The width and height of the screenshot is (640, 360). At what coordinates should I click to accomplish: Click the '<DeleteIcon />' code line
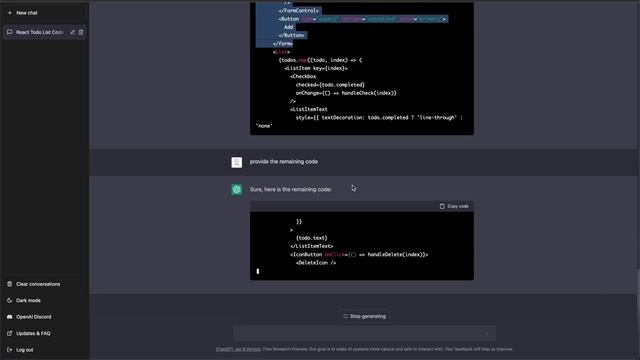[x=316, y=263]
